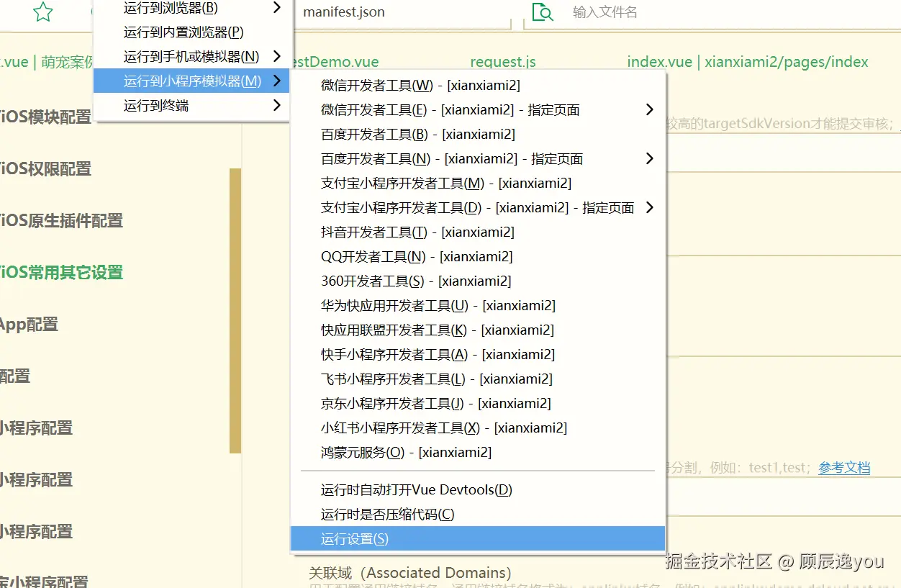Viewport: 901px width, 588px height.
Task: Switch to manifest.json tab
Action: pyautogui.click(x=344, y=12)
